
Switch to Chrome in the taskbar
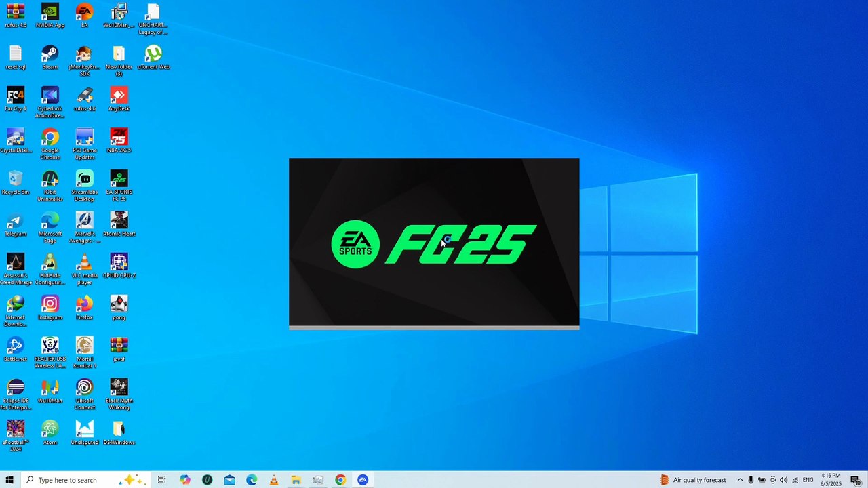point(340,480)
